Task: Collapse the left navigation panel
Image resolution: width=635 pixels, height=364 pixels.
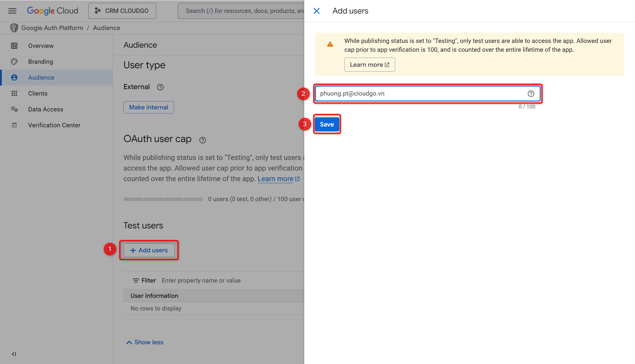Action: click(x=14, y=354)
